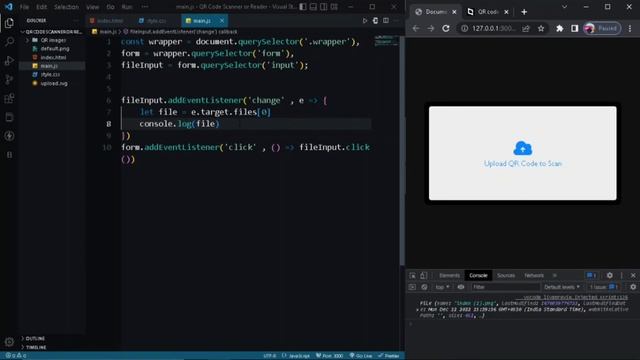640x360 pixels.
Task: Run the file with editor play button
Action: pyautogui.click(x=365, y=20)
